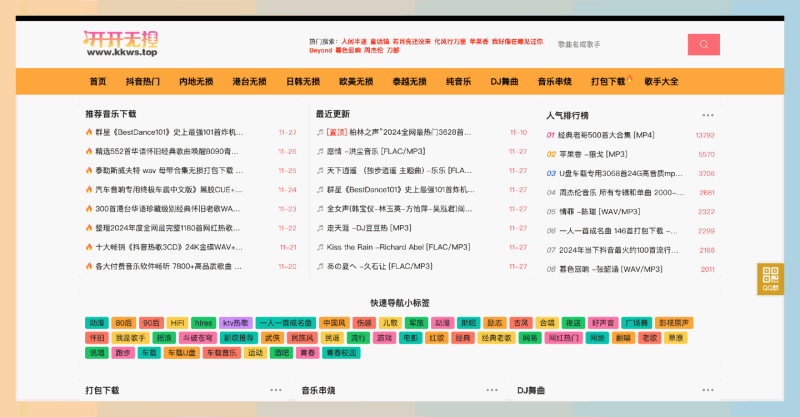Go to DJ舞曲 in the nav bar
The height and width of the screenshot is (417, 800).
tap(505, 82)
